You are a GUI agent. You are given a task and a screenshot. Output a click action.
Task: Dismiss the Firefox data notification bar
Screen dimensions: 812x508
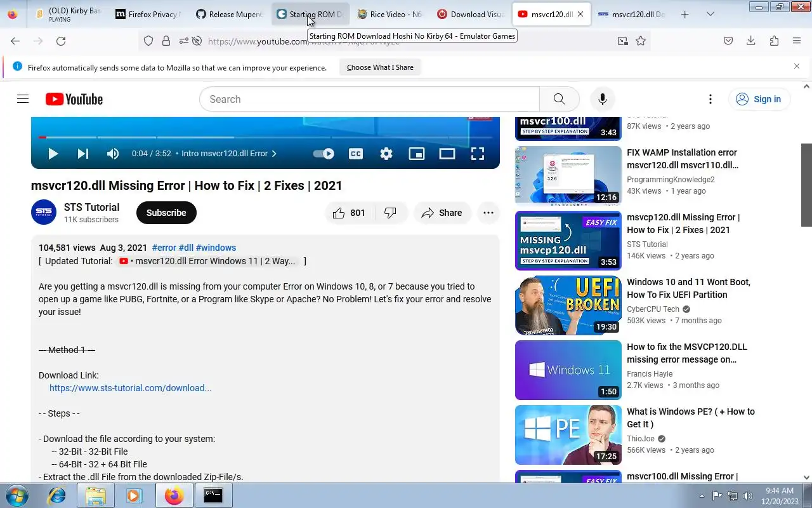coord(797,66)
